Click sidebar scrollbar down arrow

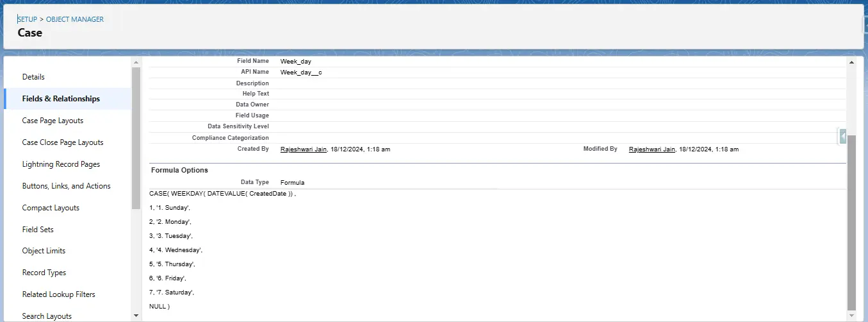click(x=136, y=316)
